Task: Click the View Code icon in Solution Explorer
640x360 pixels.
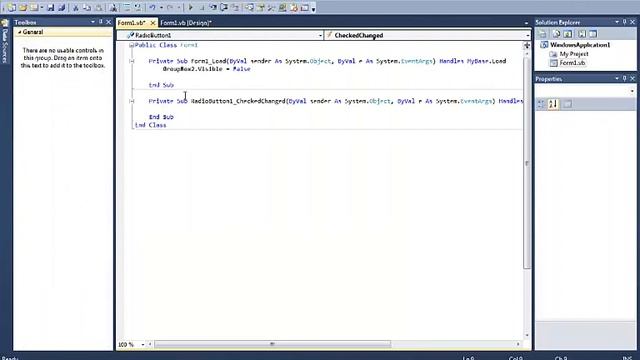Action: click(582, 34)
